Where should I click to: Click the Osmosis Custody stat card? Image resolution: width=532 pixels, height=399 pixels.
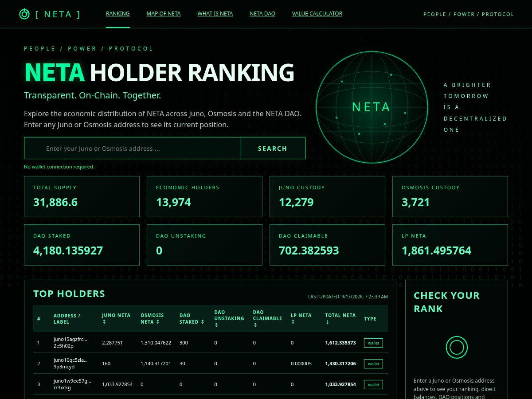point(450,196)
